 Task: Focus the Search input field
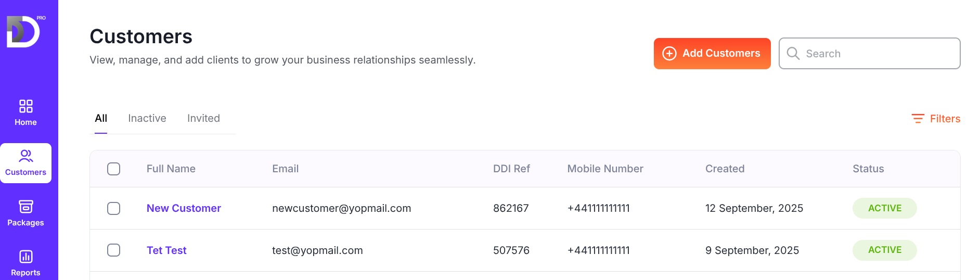click(879, 54)
